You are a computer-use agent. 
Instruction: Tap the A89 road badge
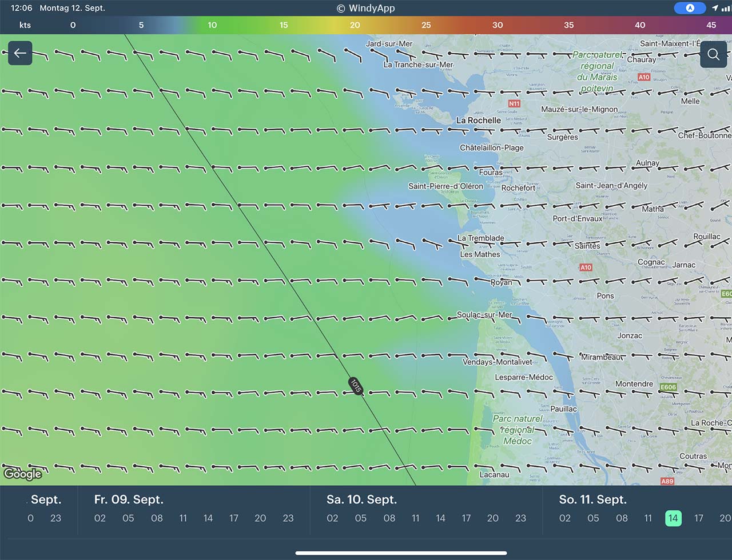(x=667, y=481)
